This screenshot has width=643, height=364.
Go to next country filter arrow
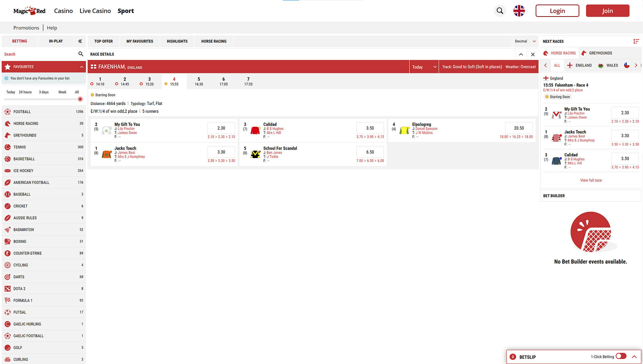[636, 65]
